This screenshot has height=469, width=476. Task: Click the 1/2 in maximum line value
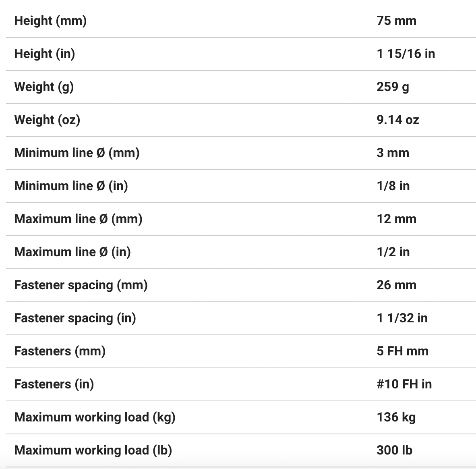coord(393,252)
